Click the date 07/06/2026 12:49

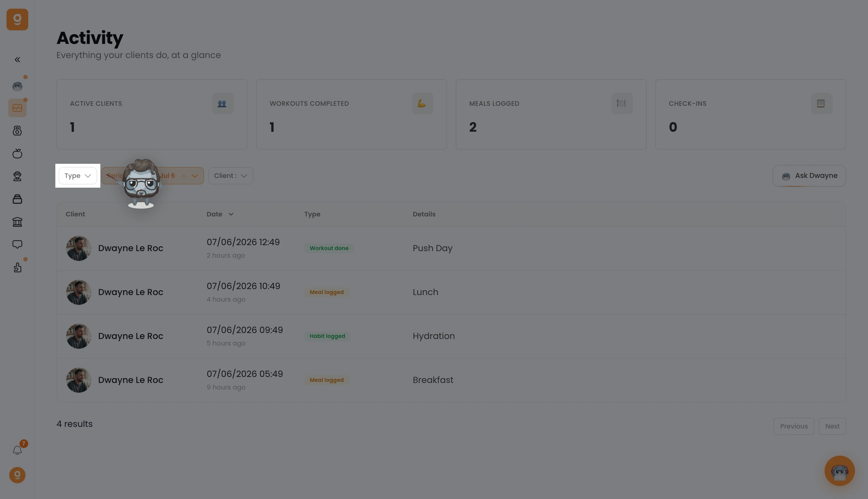pyautogui.click(x=243, y=242)
